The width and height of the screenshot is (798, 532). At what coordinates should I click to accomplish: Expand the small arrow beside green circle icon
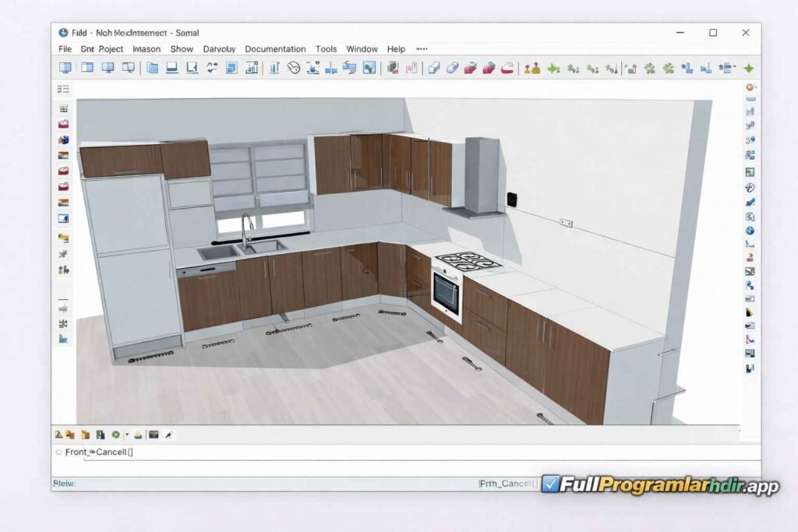click(x=126, y=435)
